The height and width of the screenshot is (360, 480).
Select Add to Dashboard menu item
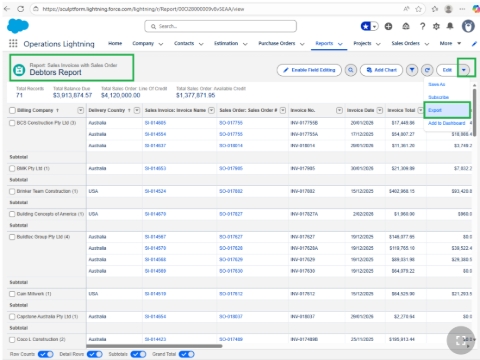[446, 123]
